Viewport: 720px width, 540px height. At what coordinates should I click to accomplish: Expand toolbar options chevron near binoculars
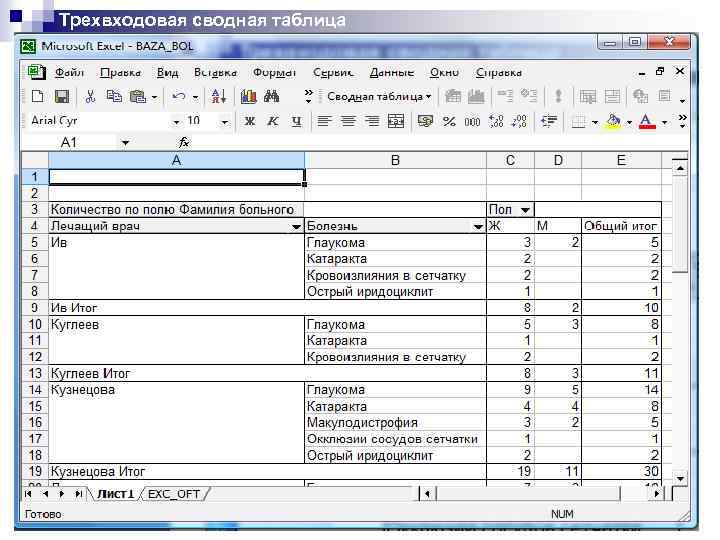pyautogui.click(x=309, y=96)
